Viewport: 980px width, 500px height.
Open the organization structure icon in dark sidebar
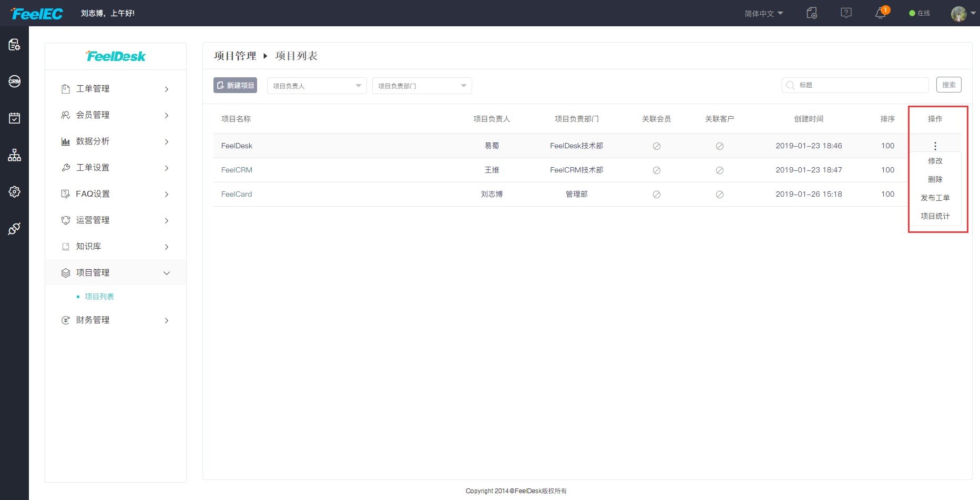[x=15, y=155]
